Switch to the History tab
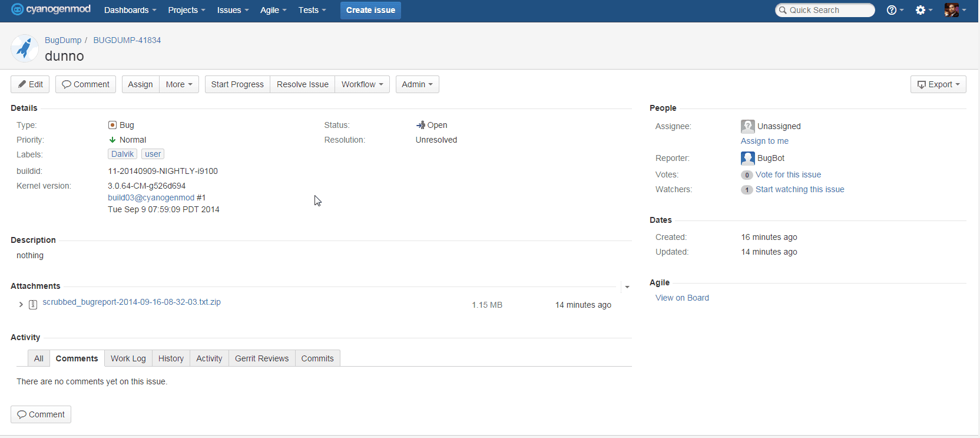The image size is (980, 438). coord(171,358)
